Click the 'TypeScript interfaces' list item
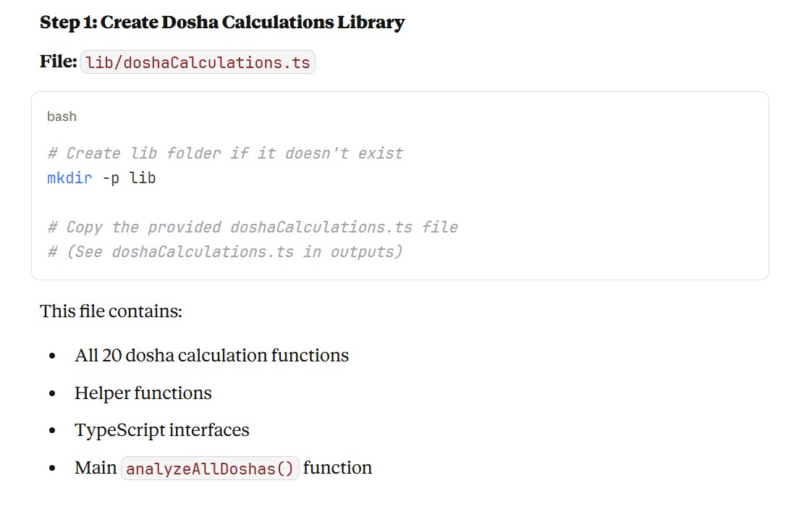This screenshot has height=507, width=812. point(161,430)
